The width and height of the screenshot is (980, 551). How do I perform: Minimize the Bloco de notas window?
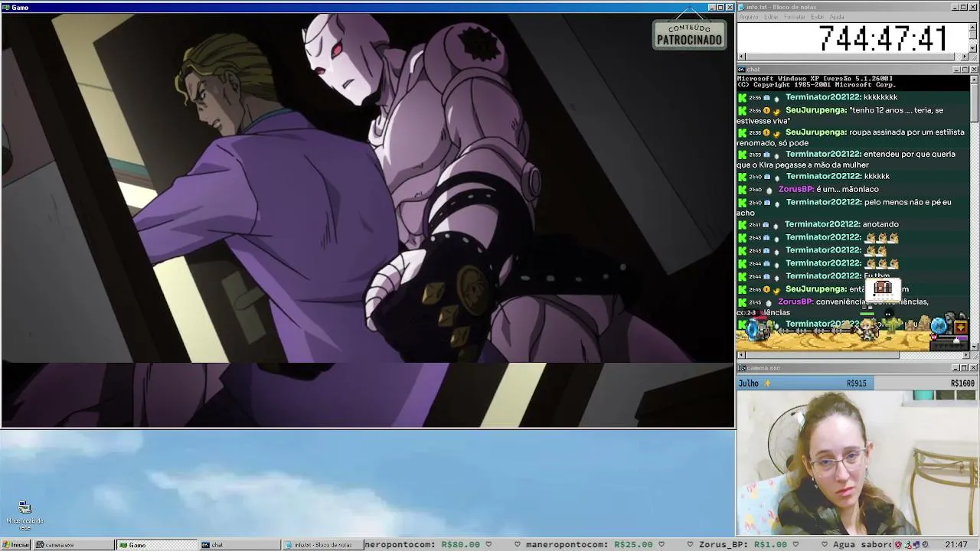click(x=956, y=7)
